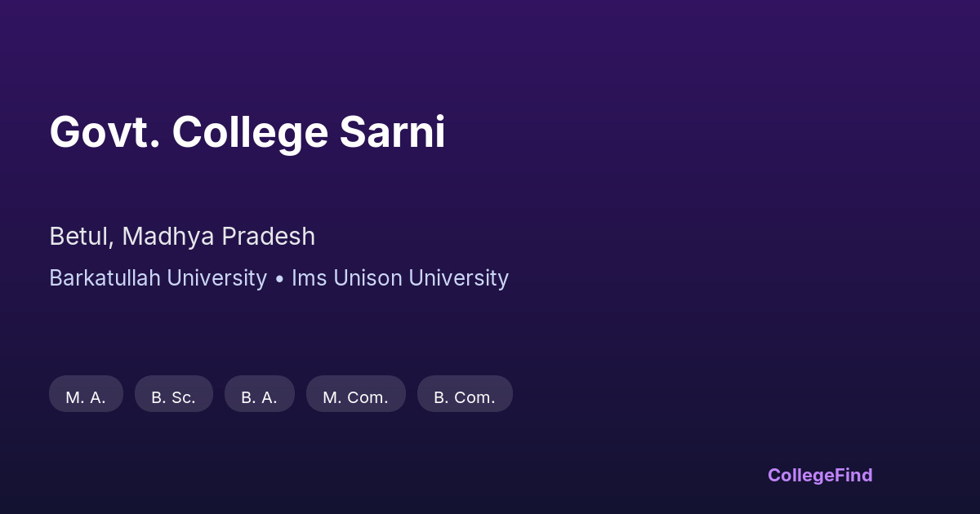Click the bullet separator between the universities
The image size is (980, 514).
pyautogui.click(x=279, y=279)
